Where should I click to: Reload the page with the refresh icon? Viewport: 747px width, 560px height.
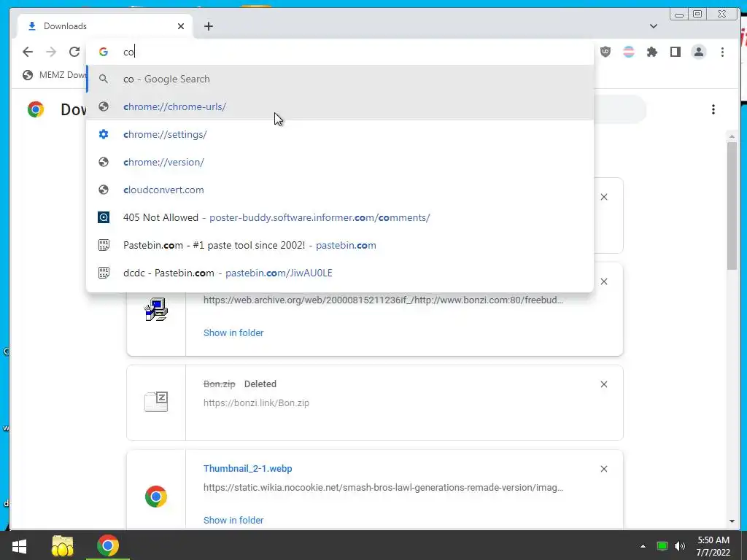tap(74, 52)
